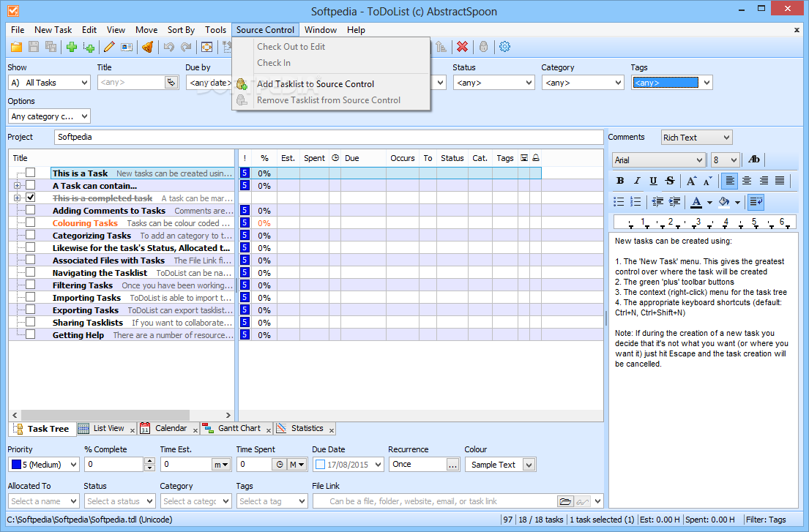Expand the 'A Task can contain...' tree node
The image size is (809, 532).
pos(17,186)
